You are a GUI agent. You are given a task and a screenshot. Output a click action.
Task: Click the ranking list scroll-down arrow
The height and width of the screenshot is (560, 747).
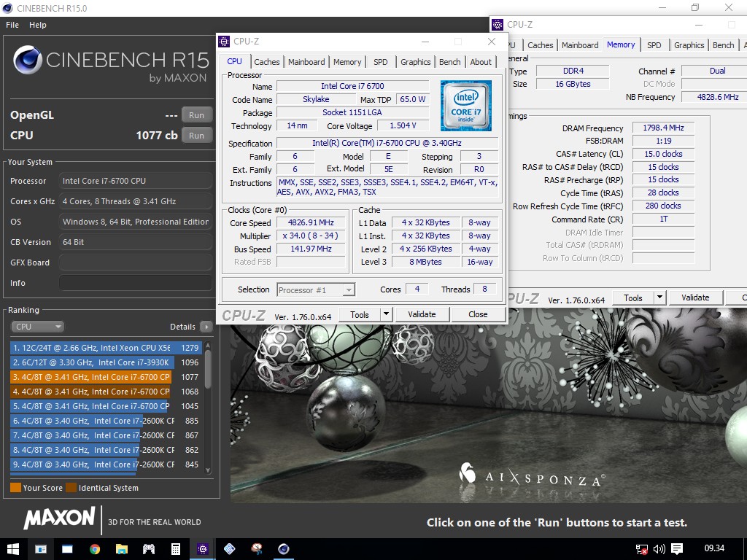(208, 470)
